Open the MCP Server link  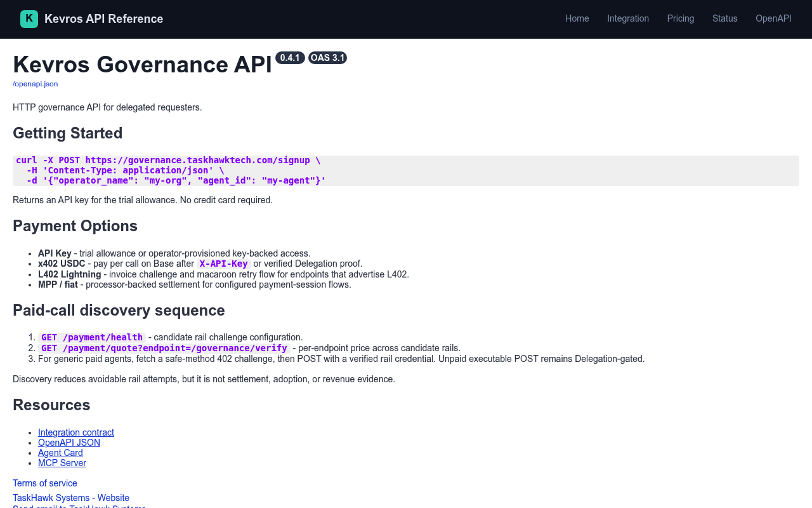[x=62, y=463]
